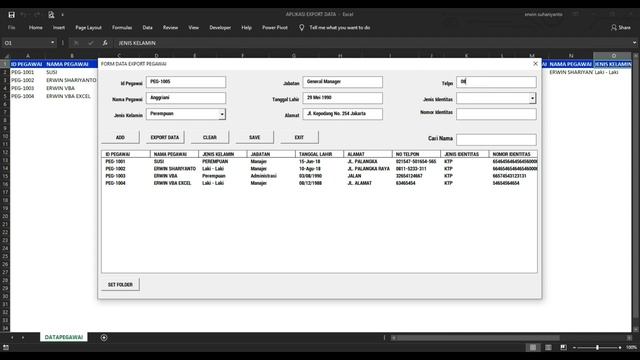Click the cancel X icon in formula bar
The width and height of the screenshot is (640, 360).
[76, 43]
